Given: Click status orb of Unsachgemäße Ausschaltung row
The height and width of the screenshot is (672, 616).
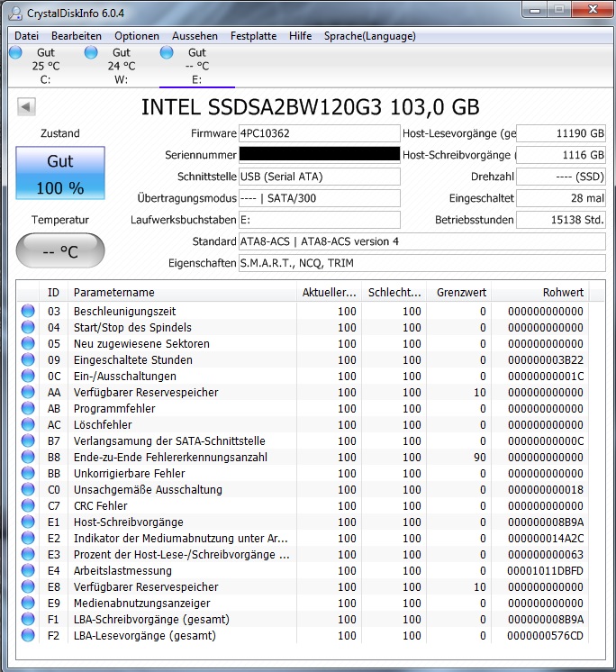Looking at the screenshot, I should 28,489.
